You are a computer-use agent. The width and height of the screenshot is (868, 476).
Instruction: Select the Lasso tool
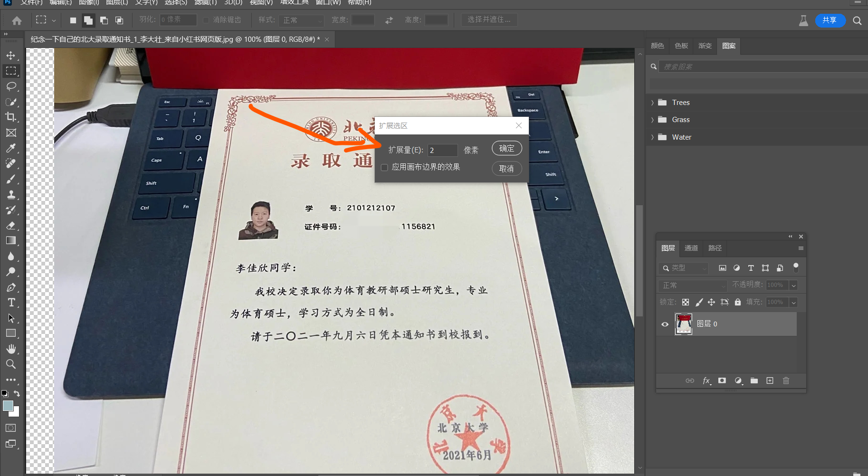coord(11,86)
